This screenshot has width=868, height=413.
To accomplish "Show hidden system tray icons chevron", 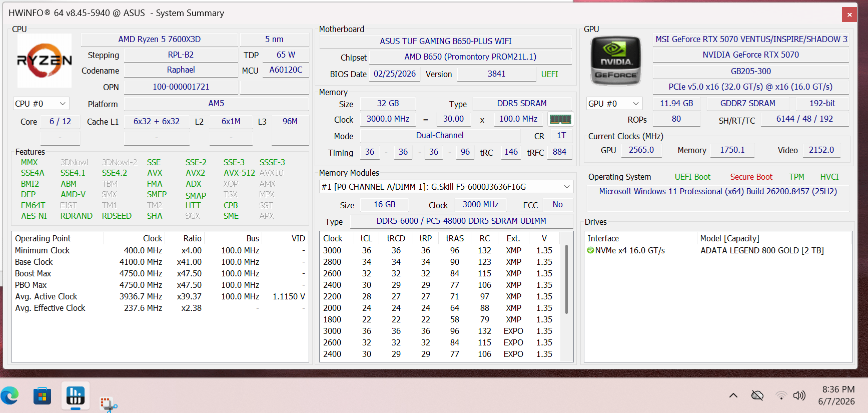I will 733,395.
